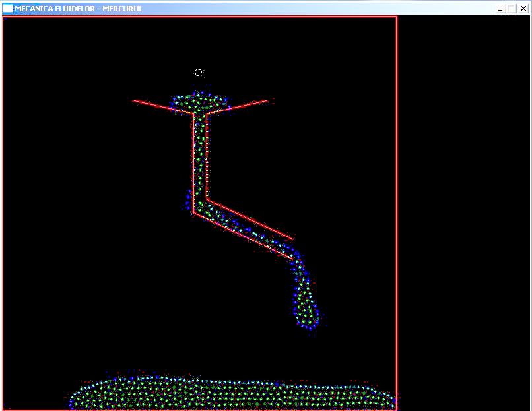This screenshot has width=532, height=411.
Task: Minimize the Mecanica Fluidelor window
Action: [x=500, y=9]
